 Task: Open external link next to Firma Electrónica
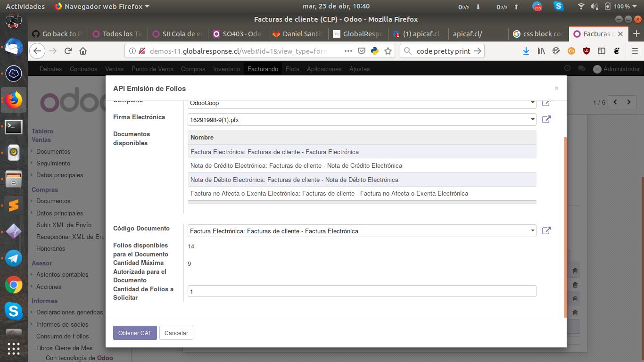[546, 119]
